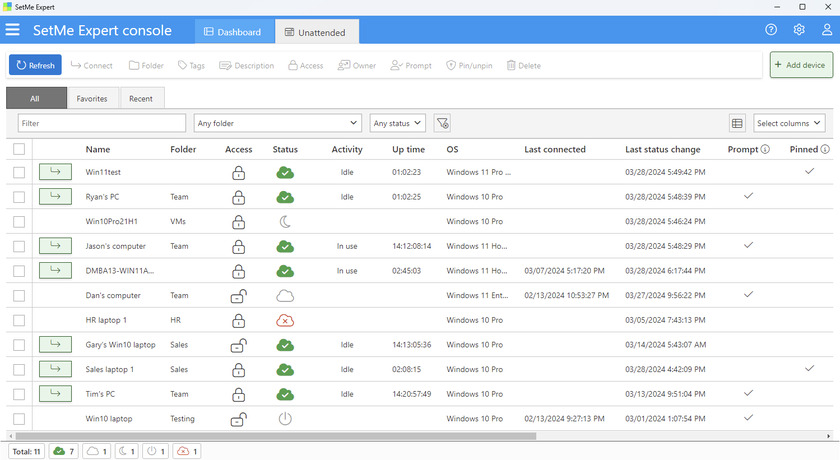Screen dimensions: 840x460
Task: Open the hamburger menu icon
Action: [13, 31]
